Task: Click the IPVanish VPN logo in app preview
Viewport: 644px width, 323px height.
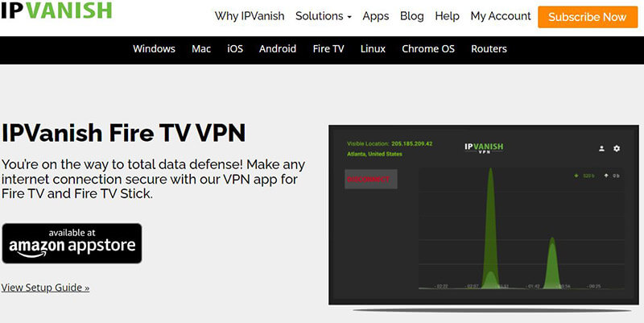Action: coord(484,148)
